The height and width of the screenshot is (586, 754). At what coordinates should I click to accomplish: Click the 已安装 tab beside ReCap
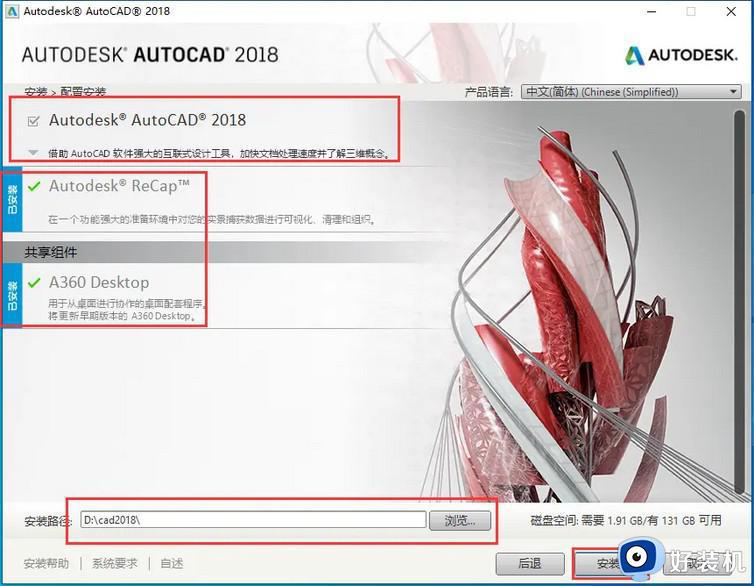click(13, 199)
